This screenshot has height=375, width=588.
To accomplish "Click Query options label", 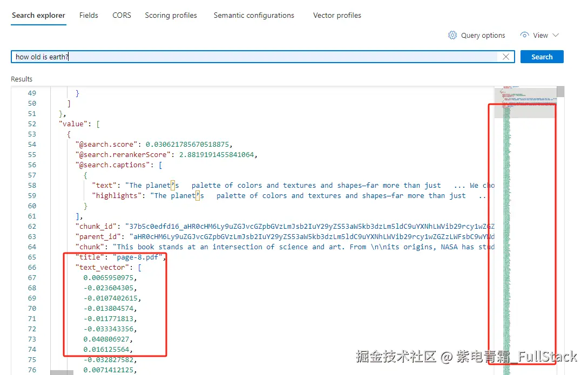I will pyautogui.click(x=483, y=35).
